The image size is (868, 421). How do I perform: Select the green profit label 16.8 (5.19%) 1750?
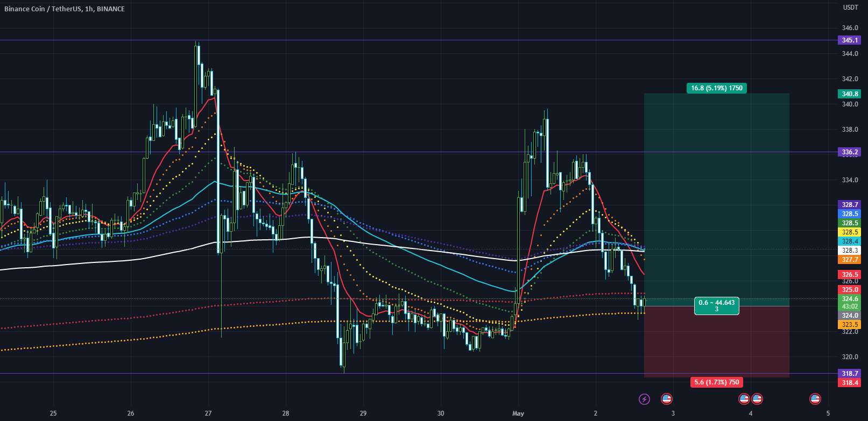click(717, 88)
